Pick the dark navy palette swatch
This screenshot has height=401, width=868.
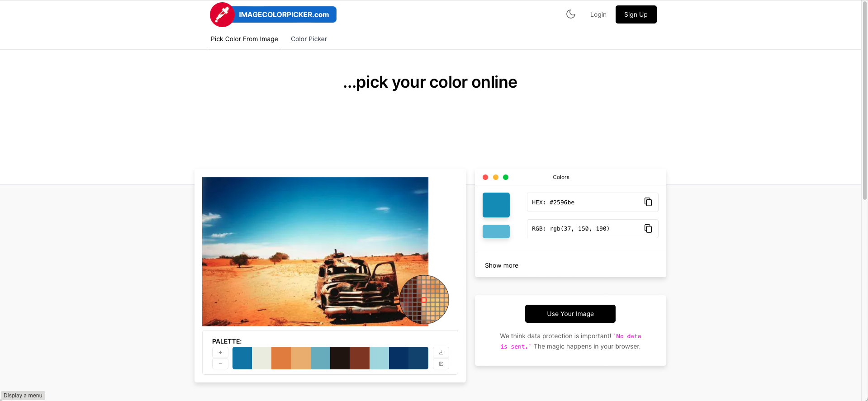point(398,358)
